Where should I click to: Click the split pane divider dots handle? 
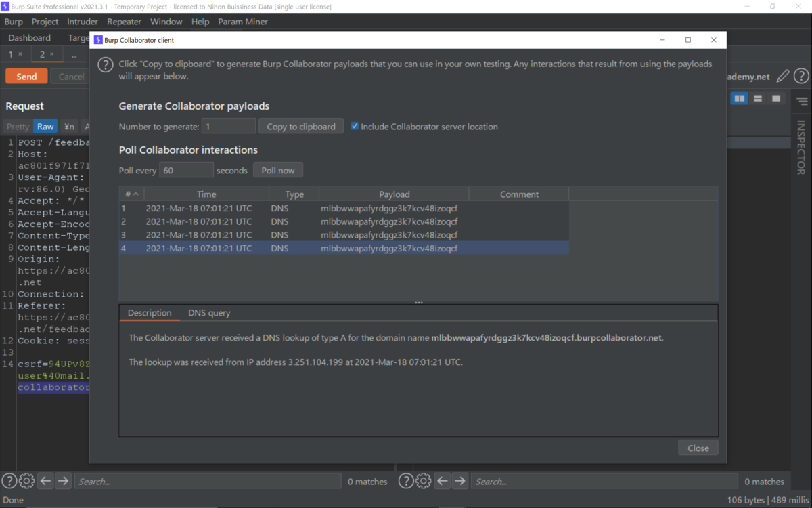(x=419, y=303)
